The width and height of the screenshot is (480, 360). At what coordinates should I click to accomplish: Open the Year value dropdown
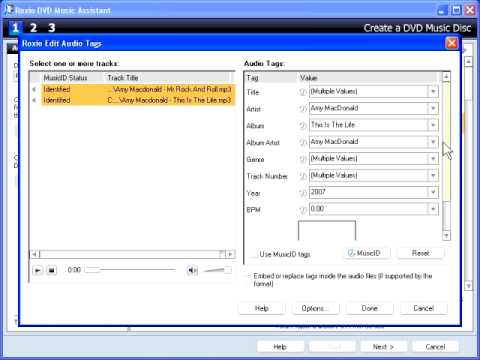(x=433, y=192)
